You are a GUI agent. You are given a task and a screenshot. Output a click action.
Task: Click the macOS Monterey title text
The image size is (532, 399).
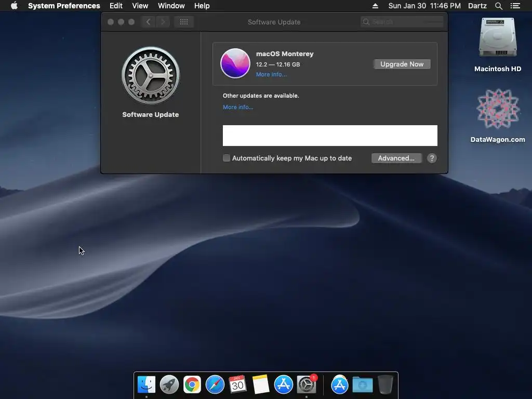click(285, 54)
